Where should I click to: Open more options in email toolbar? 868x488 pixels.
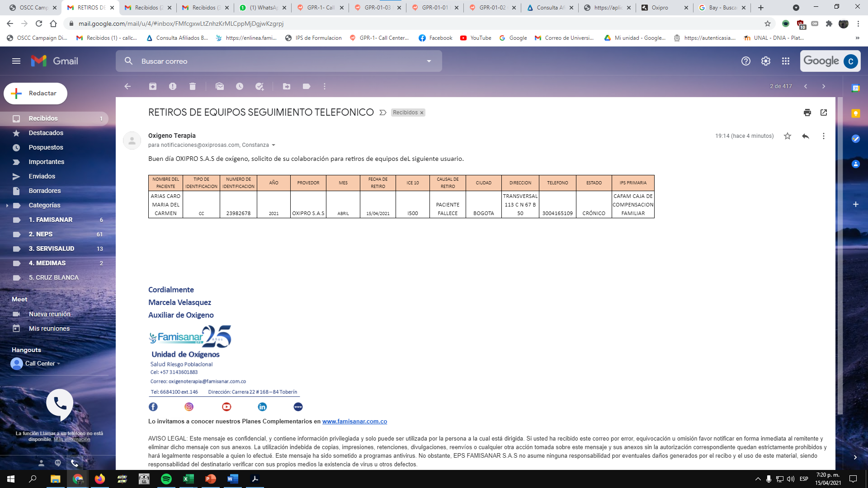pos(325,86)
